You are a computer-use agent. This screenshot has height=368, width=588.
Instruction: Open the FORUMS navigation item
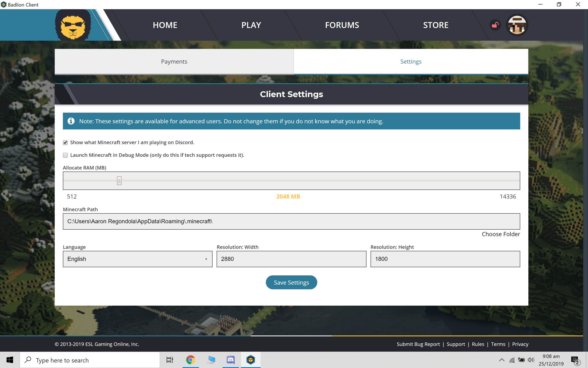(x=342, y=25)
